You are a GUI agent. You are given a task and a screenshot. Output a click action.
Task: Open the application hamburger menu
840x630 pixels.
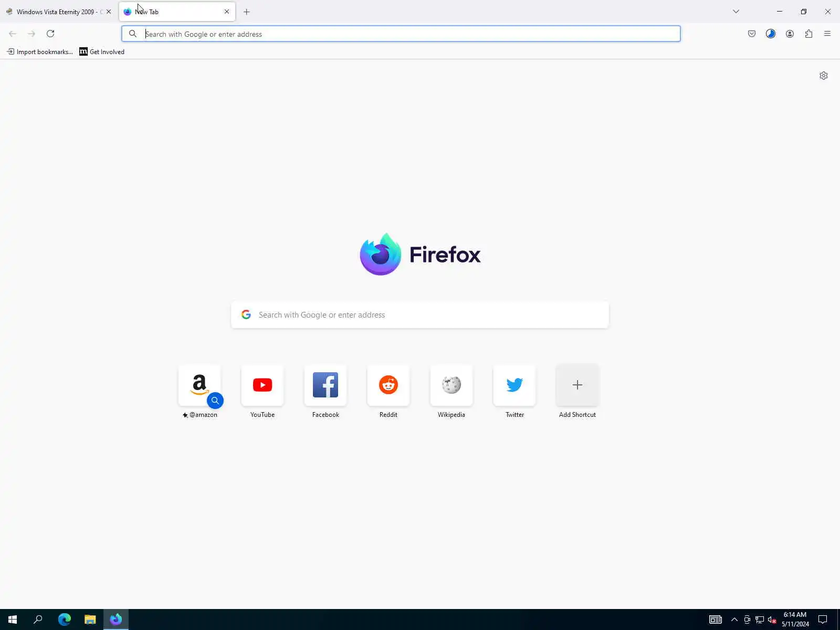[827, 34]
